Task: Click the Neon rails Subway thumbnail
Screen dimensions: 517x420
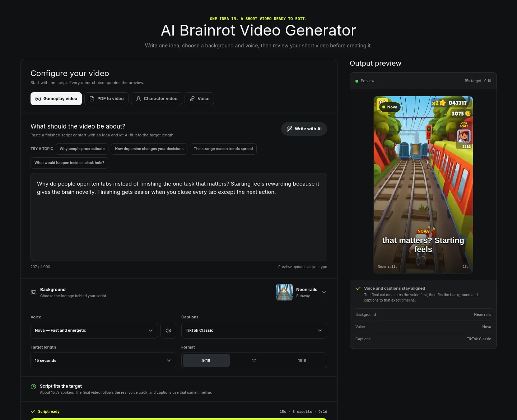Action: [x=284, y=292]
